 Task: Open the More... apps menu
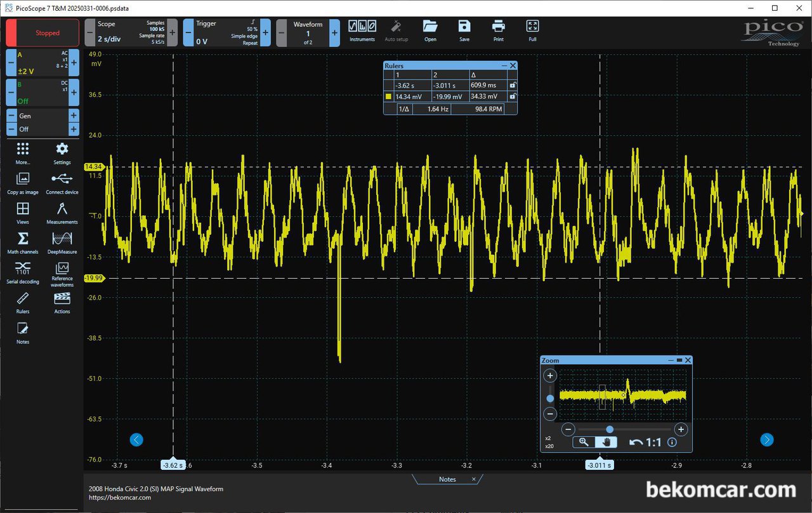click(x=23, y=152)
